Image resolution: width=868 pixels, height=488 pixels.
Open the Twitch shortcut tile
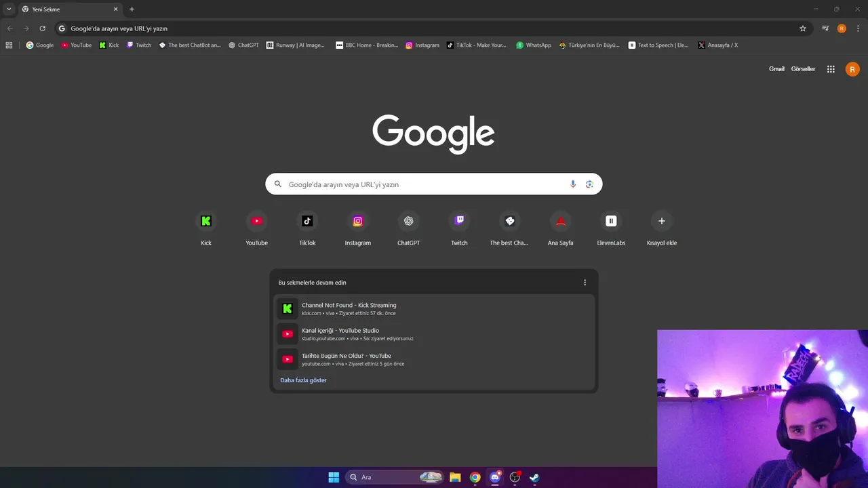tap(459, 229)
